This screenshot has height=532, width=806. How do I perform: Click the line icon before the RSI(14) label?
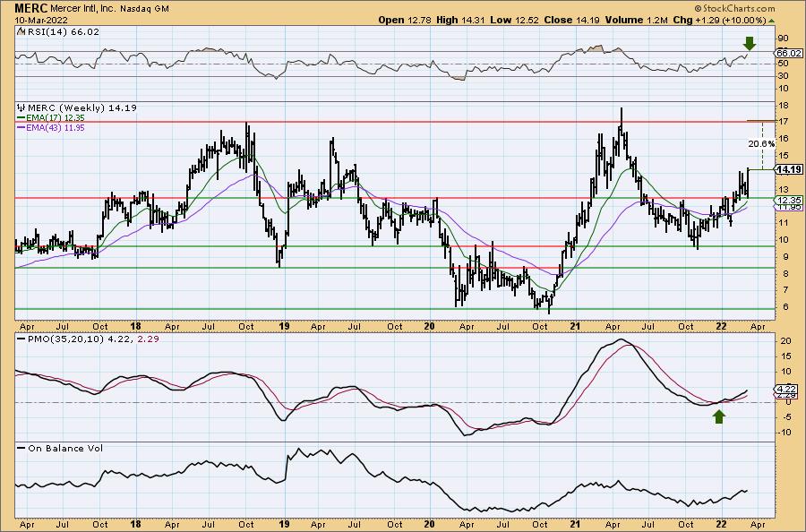[x=21, y=32]
